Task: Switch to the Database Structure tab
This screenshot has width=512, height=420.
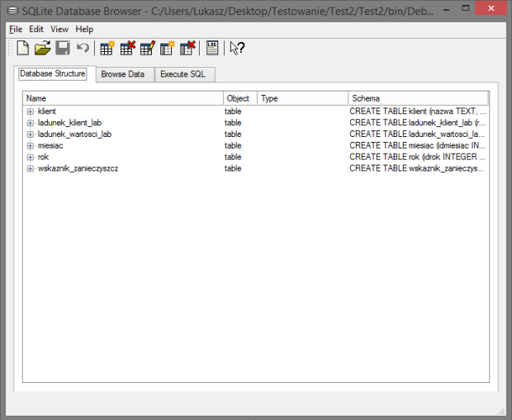Action: click(53, 73)
